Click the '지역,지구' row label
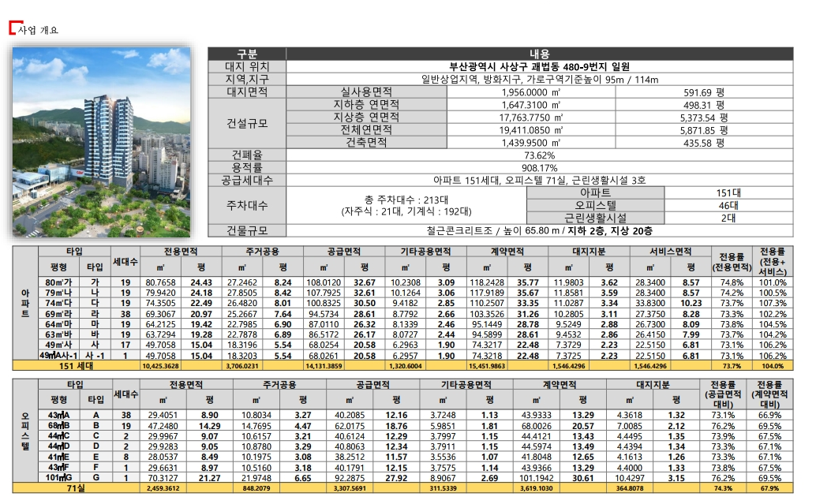Viewport: 816px width, 504px height. coord(247,79)
